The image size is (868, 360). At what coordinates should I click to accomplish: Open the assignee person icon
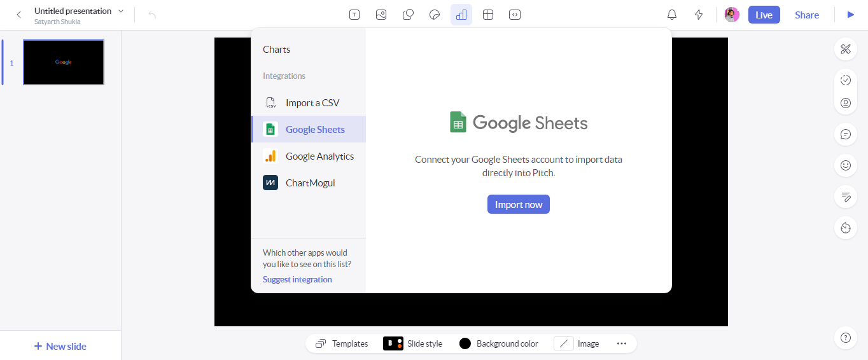[x=845, y=103]
